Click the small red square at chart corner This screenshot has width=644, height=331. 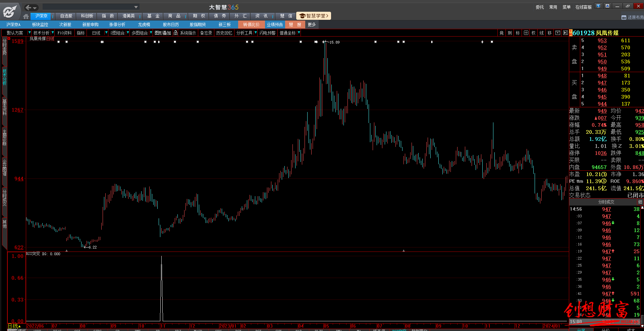[9, 39]
